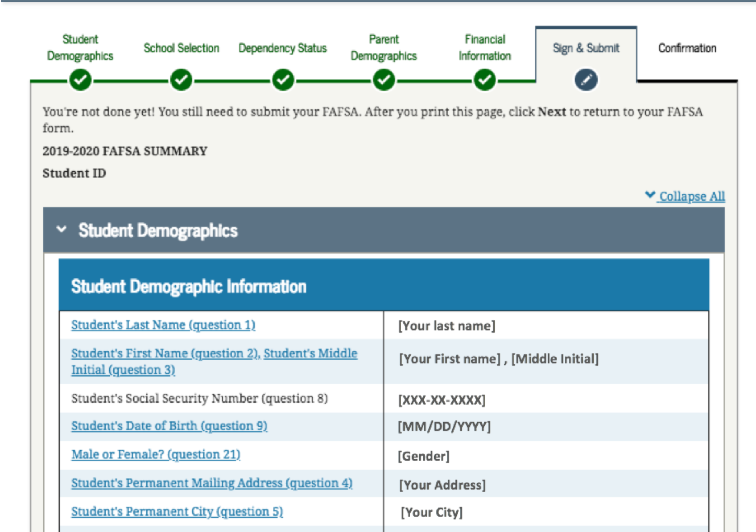
Task: Go to the Dependency Status tab
Action: pos(283,48)
